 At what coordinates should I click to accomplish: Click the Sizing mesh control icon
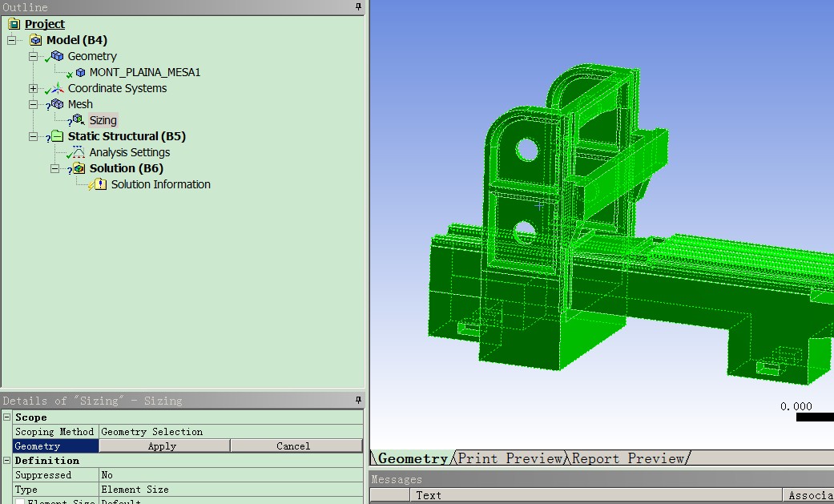click(79, 119)
